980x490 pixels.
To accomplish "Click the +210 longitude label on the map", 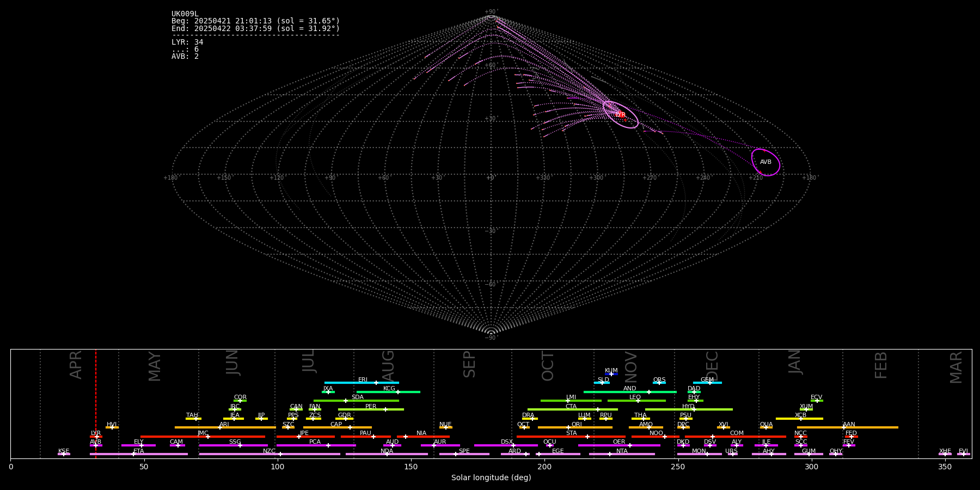I will [x=756, y=178].
